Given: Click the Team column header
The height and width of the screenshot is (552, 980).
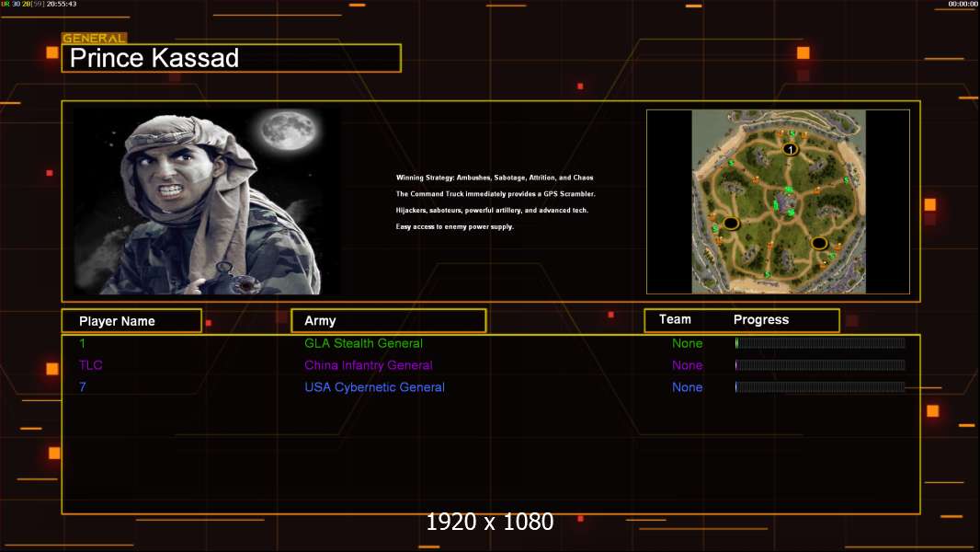Looking at the screenshot, I should coord(675,319).
